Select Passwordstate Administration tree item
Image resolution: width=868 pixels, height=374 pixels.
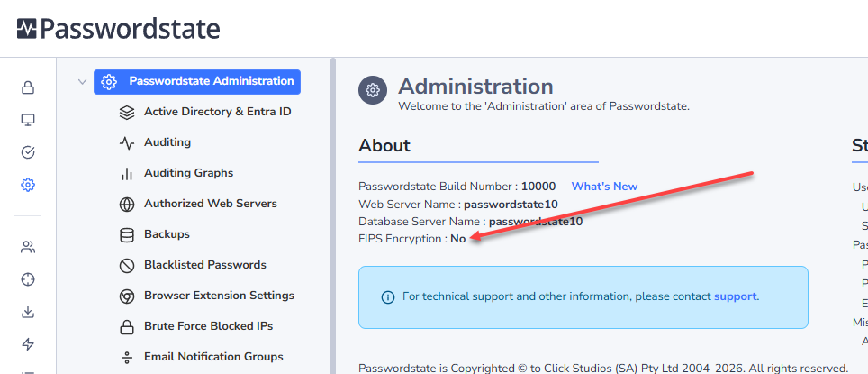point(197,81)
